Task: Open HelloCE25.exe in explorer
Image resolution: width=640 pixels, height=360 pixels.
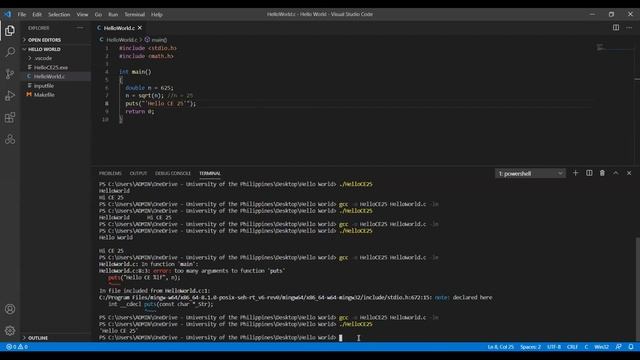Action: pyautogui.click(x=56, y=67)
